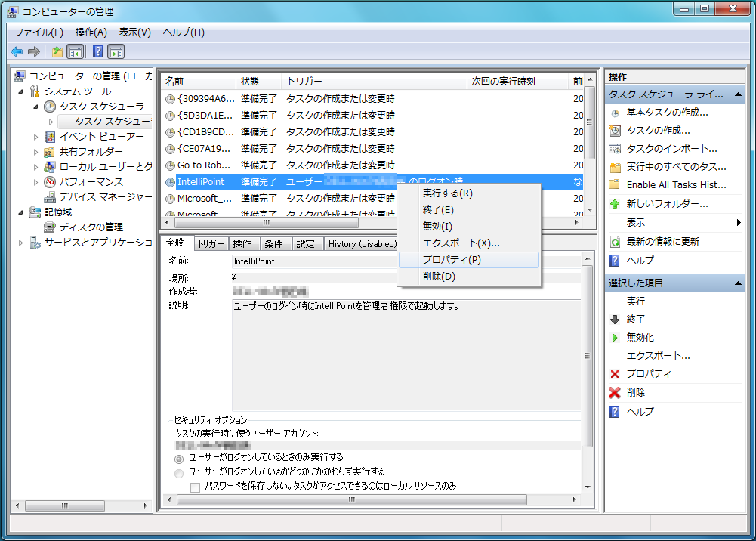Click the イベント ビューアー tree icon

(50, 137)
